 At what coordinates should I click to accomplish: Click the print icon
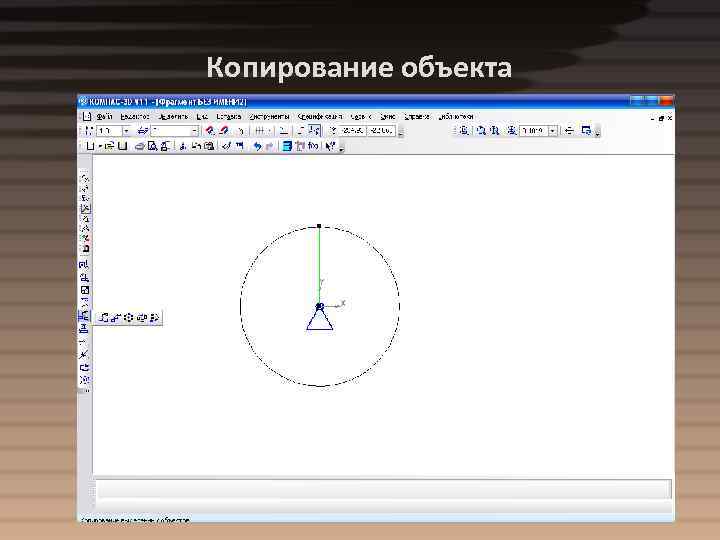(140, 146)
